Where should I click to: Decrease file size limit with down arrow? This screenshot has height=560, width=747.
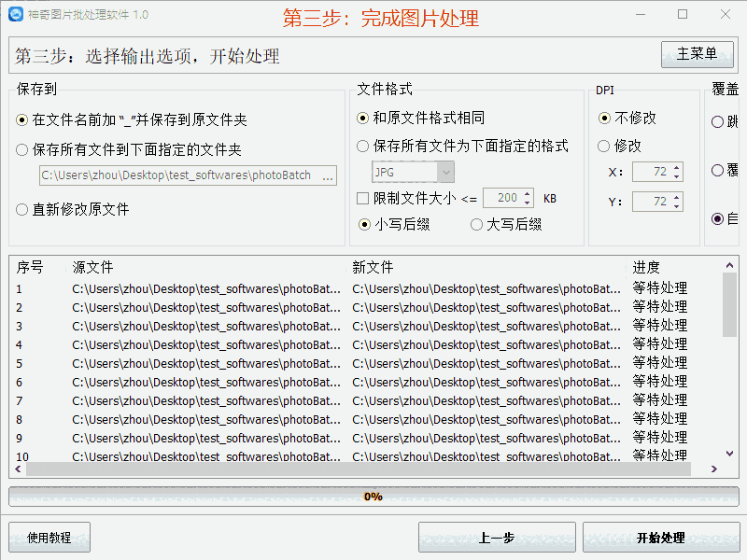(x=527, y=203)
